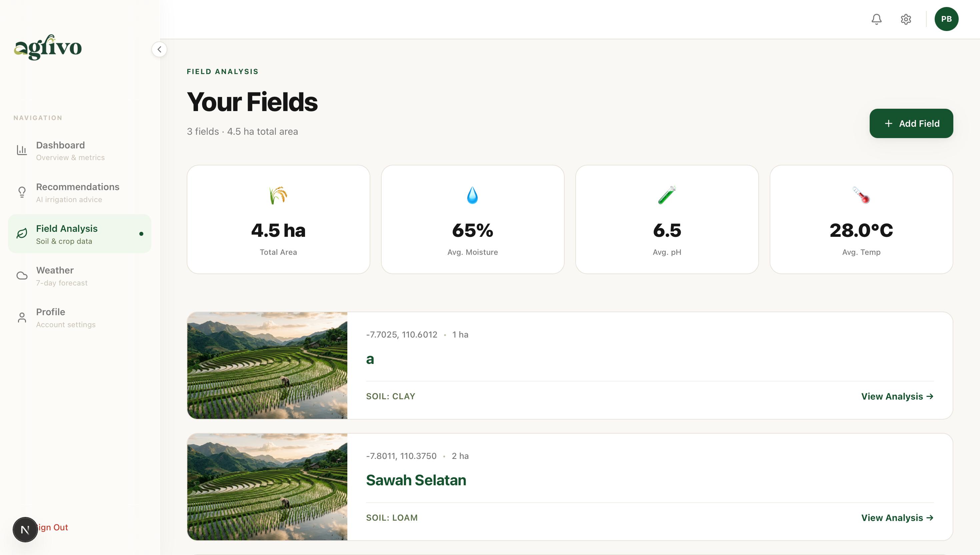The height and width of the screenshot is (555, 980).
Task: Click the Dashboard bar chart icon
Action: pos(22,150)
